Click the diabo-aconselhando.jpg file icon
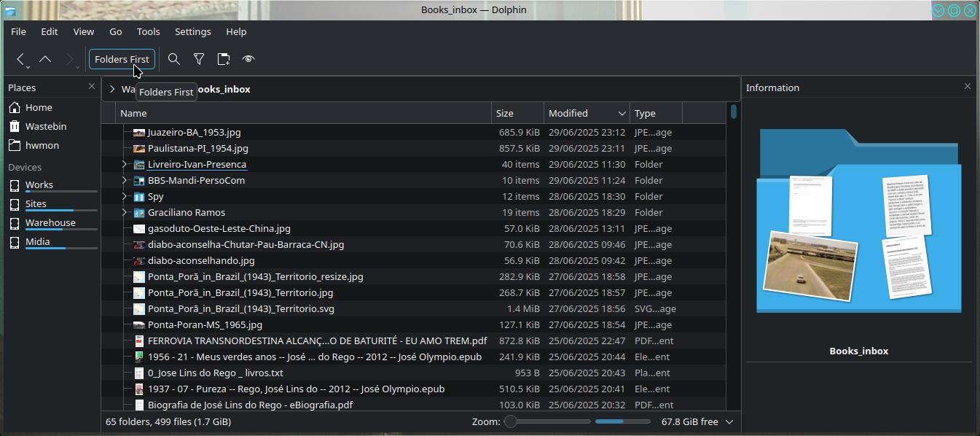Screen dimensions: 980x436 [x=139, y=261]
